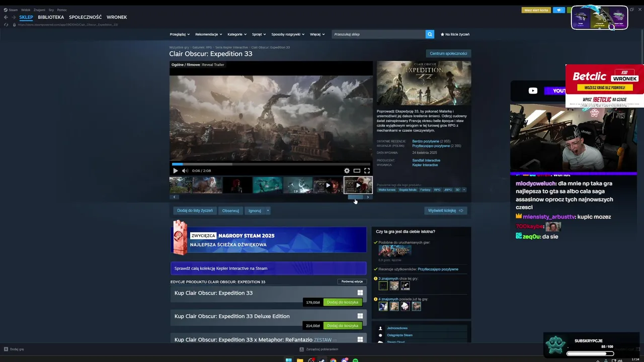Expand trailer to fullscreen

[367, 171]
